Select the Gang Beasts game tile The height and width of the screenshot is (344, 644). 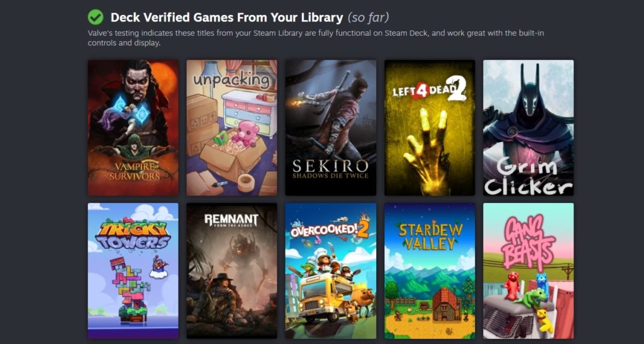coord(528,271)
